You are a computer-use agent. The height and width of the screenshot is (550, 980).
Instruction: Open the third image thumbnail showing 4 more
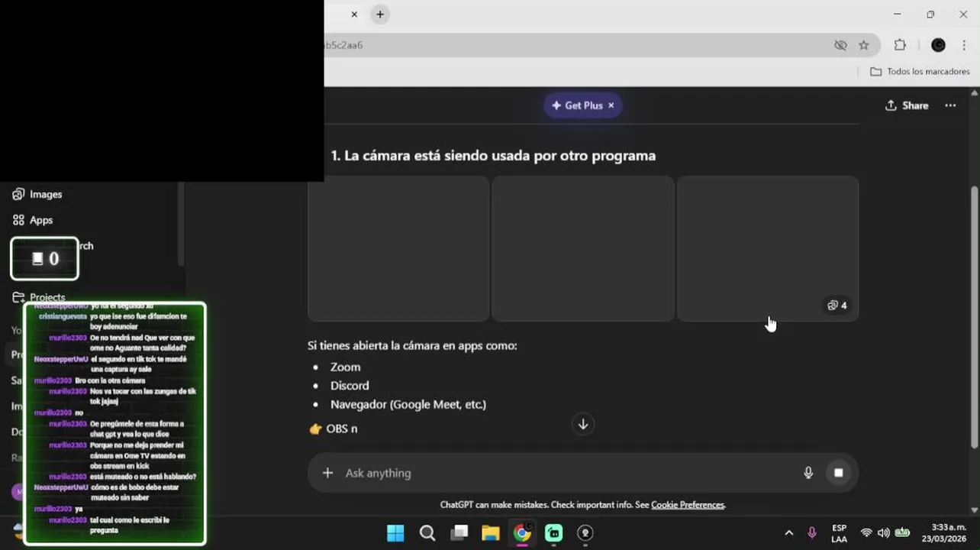click(x=768, y=248)
